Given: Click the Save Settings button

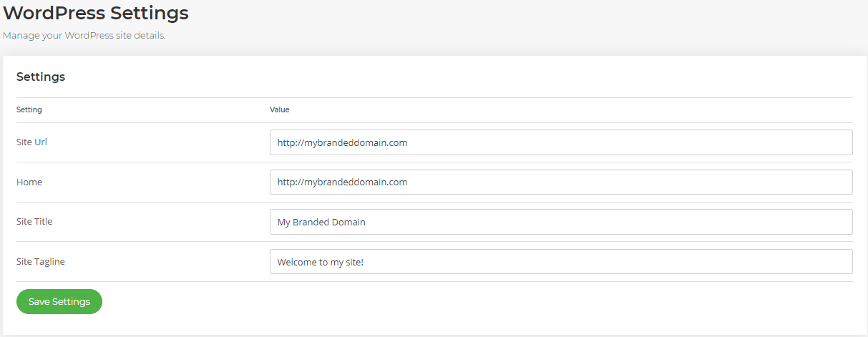Looking at the screenshot, I should (x=59, y=301).
